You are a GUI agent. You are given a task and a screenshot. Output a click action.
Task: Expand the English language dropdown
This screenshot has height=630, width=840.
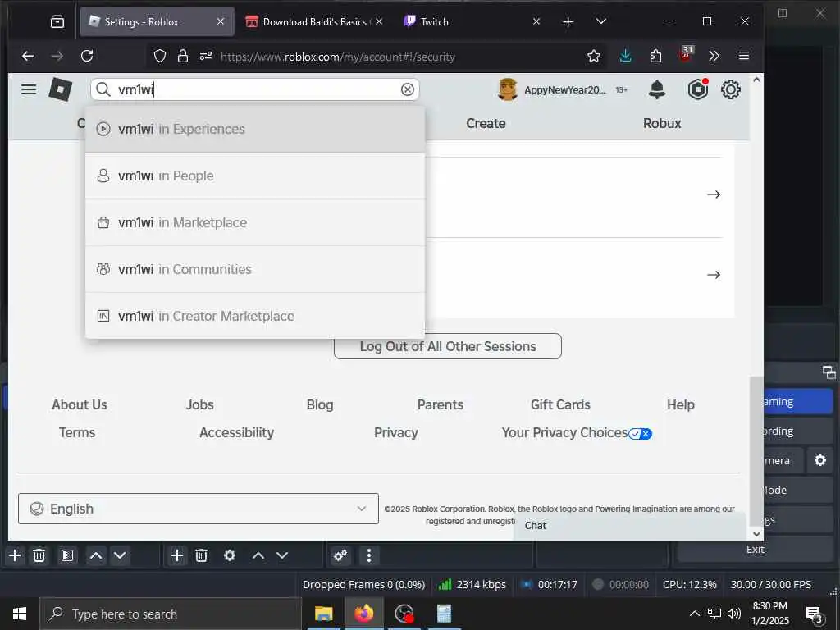point(199,509)
